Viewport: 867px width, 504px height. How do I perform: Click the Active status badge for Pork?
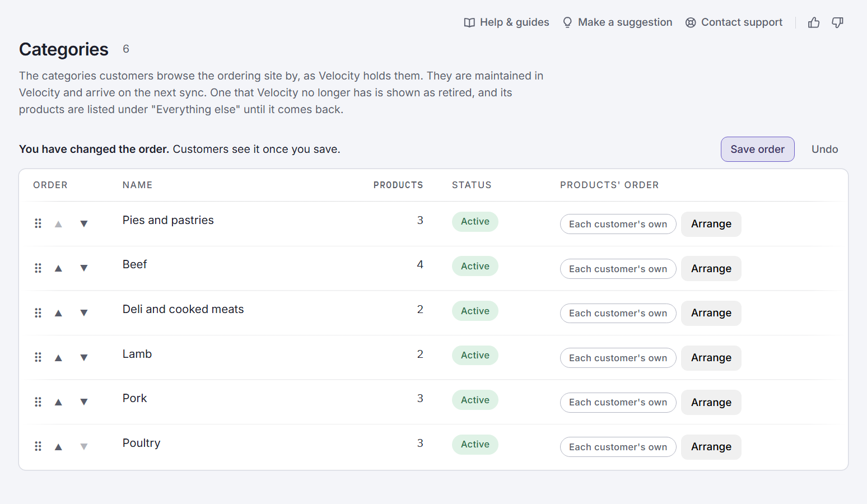[475, 400]
